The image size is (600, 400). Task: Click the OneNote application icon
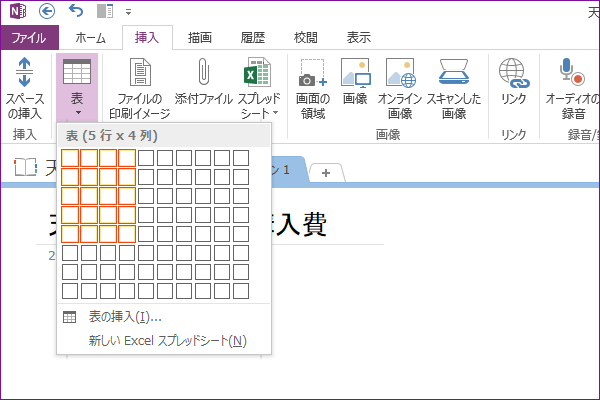point(17,11)
